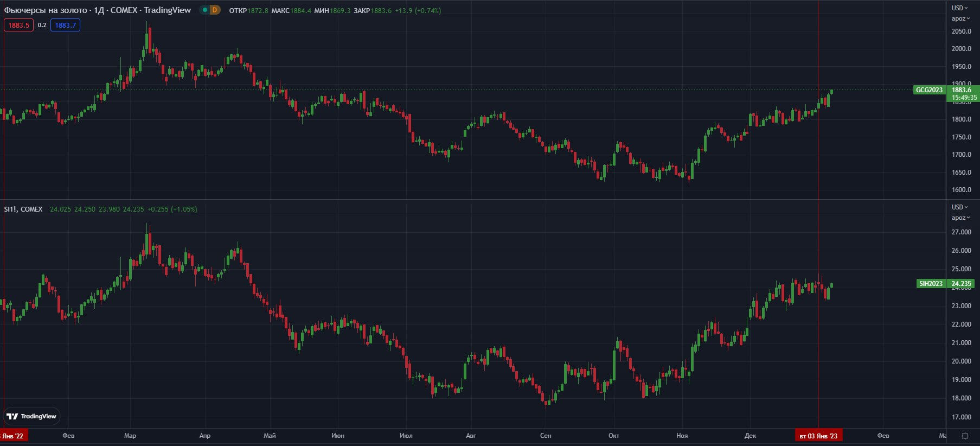Click the red sell price 1883.5 button

(18, 25)
